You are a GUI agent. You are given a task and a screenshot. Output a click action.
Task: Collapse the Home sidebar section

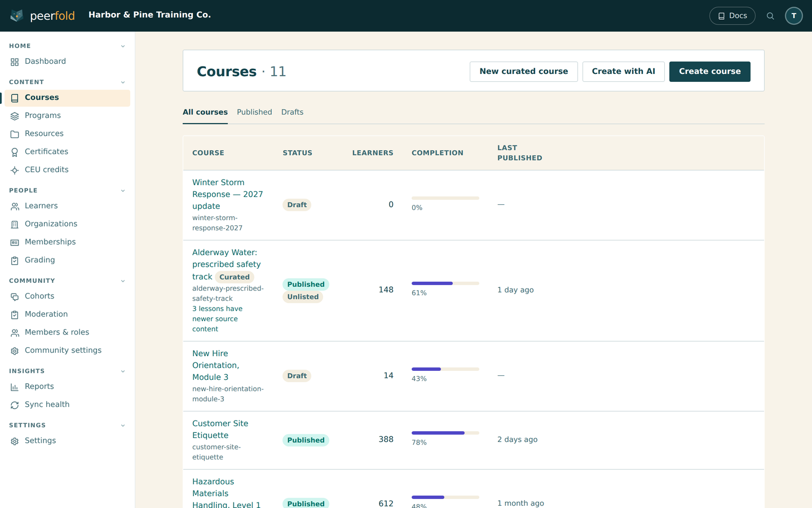[123, 46]
